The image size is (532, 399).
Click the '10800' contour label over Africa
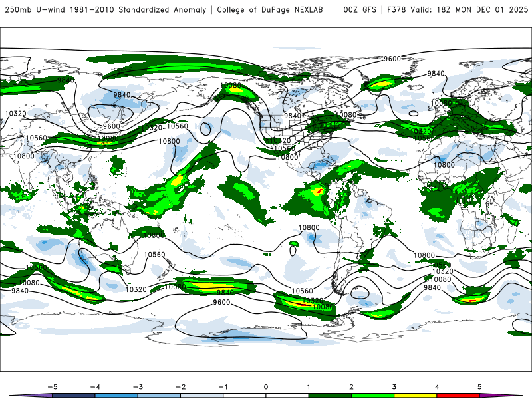coord(444,165)
